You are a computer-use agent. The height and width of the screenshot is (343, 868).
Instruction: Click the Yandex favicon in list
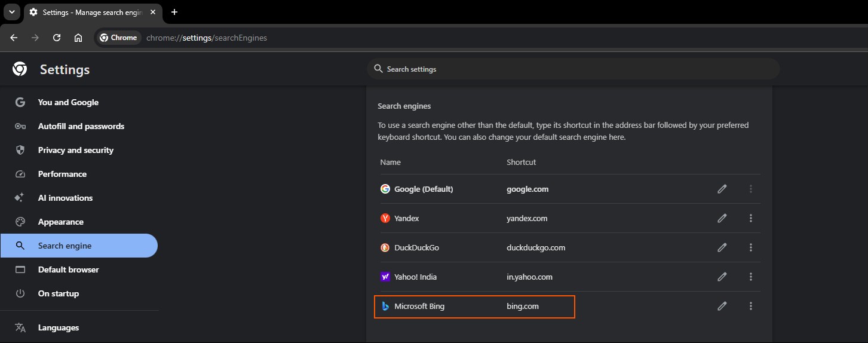click(x=385, y=218)
